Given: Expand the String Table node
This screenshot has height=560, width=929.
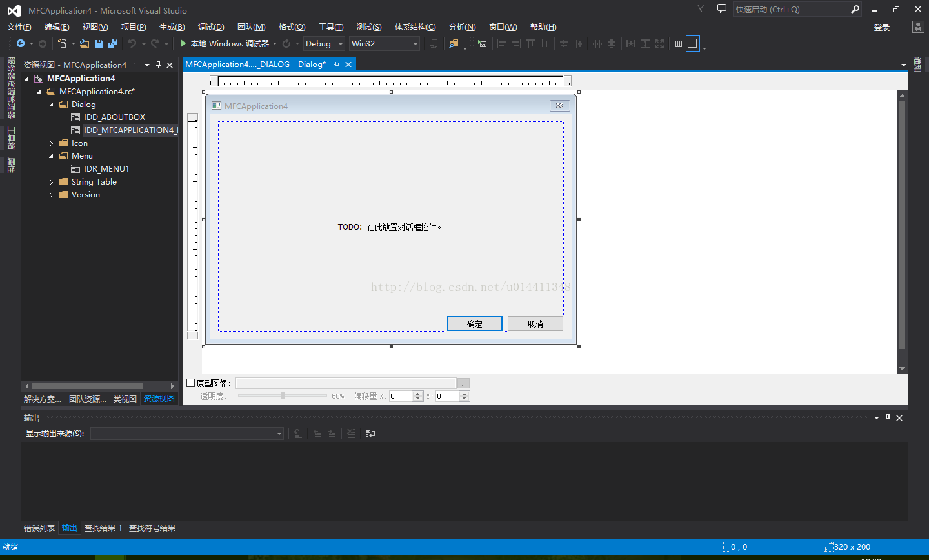Looking at the screenshot, I should (x=51, y=182).
